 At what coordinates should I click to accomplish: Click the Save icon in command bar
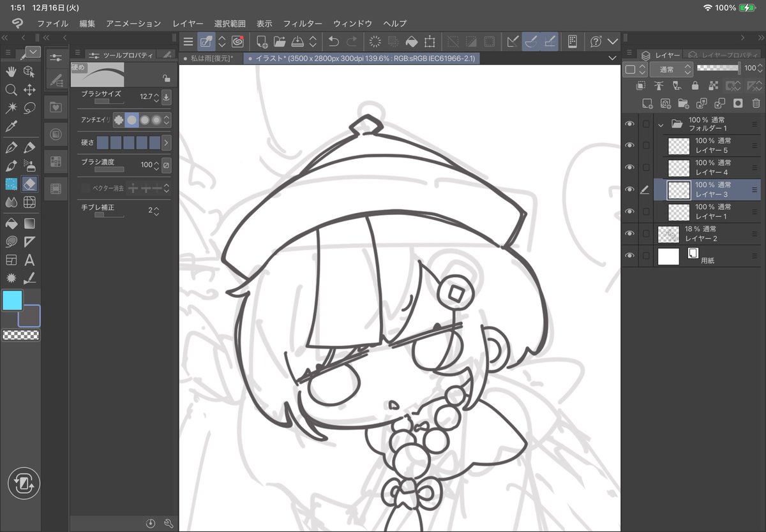297,41
